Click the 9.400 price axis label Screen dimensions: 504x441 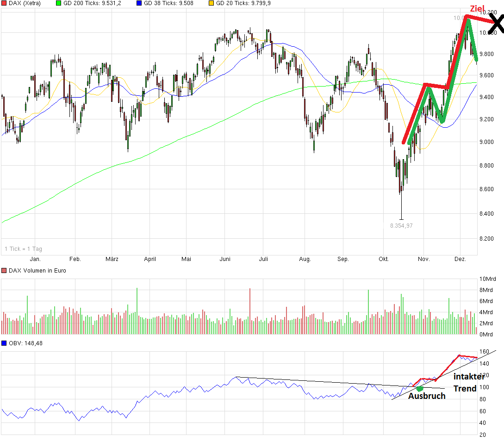point(486,97)
